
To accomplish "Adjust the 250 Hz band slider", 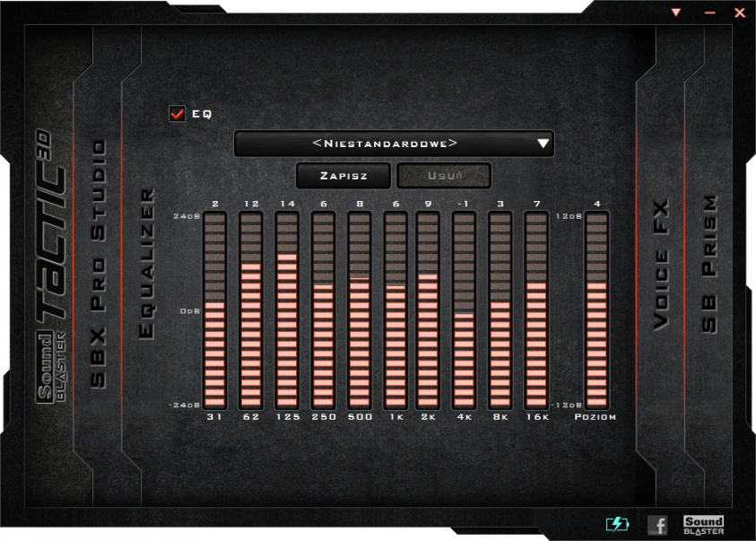I will 323,310.
